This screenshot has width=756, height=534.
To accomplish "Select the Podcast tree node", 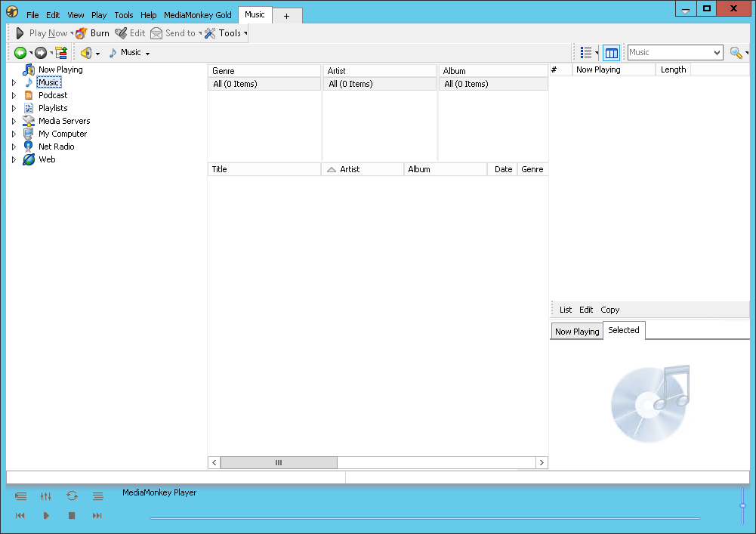I will [x=53, y=95].
